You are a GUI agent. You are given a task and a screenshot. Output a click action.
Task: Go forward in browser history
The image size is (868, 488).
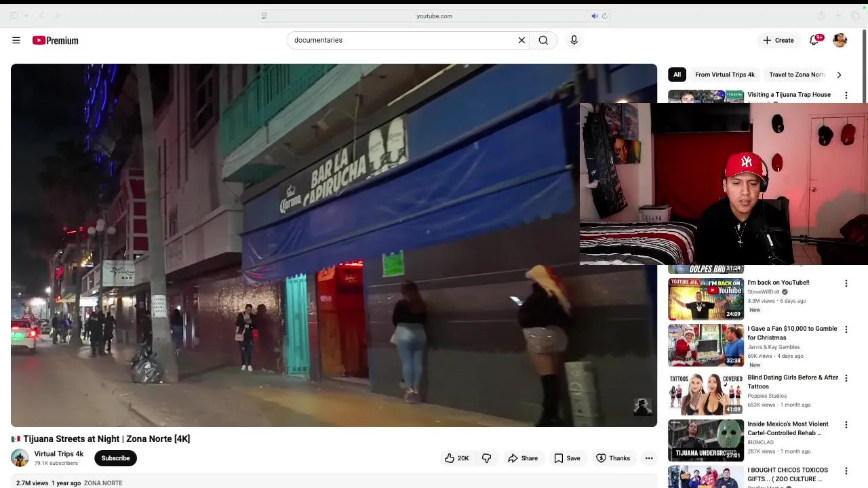[57, 16]
